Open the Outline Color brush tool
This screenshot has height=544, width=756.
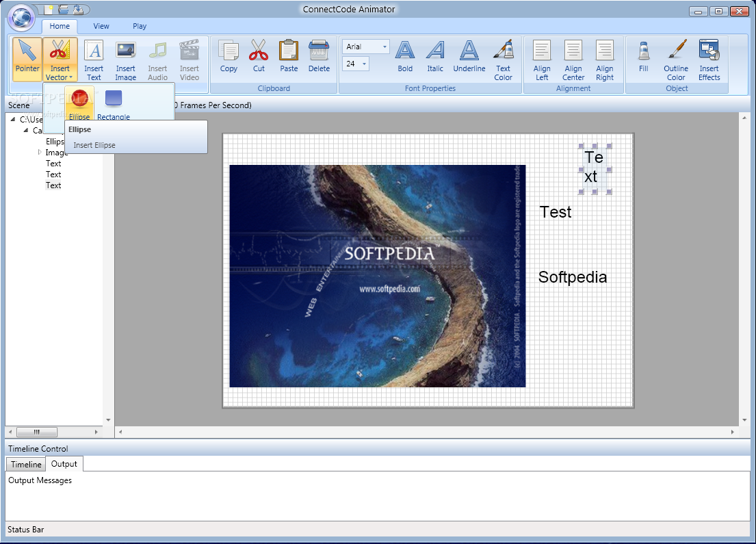(676, 60)
